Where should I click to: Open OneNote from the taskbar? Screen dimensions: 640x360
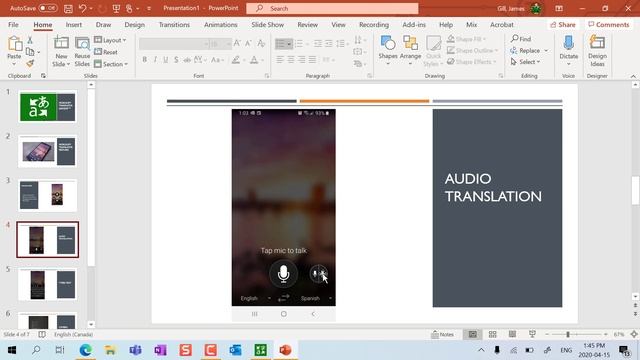coord(160,350)
